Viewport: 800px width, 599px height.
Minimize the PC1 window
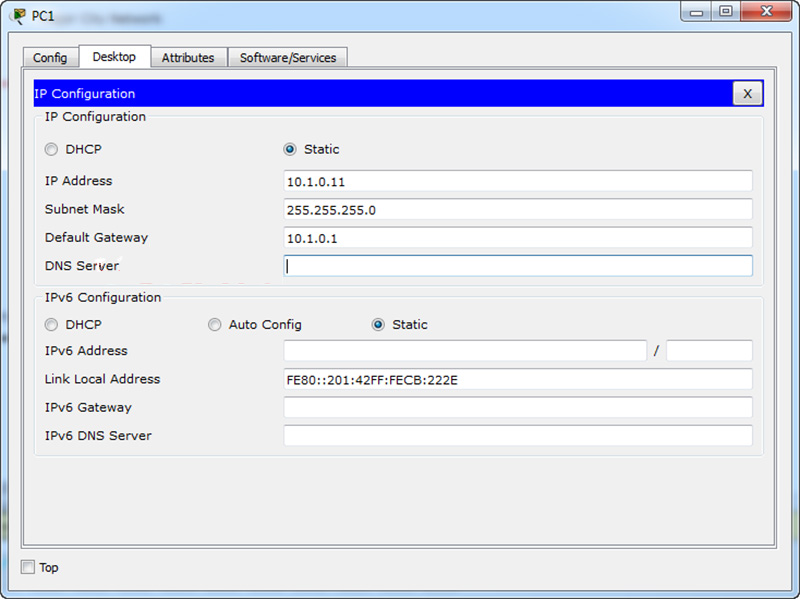point(696,12)
